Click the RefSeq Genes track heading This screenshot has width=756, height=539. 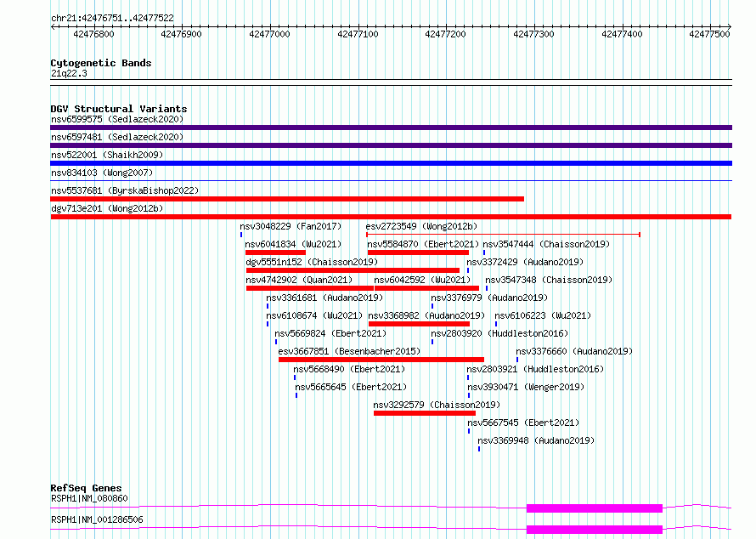(x=86, y=488)
